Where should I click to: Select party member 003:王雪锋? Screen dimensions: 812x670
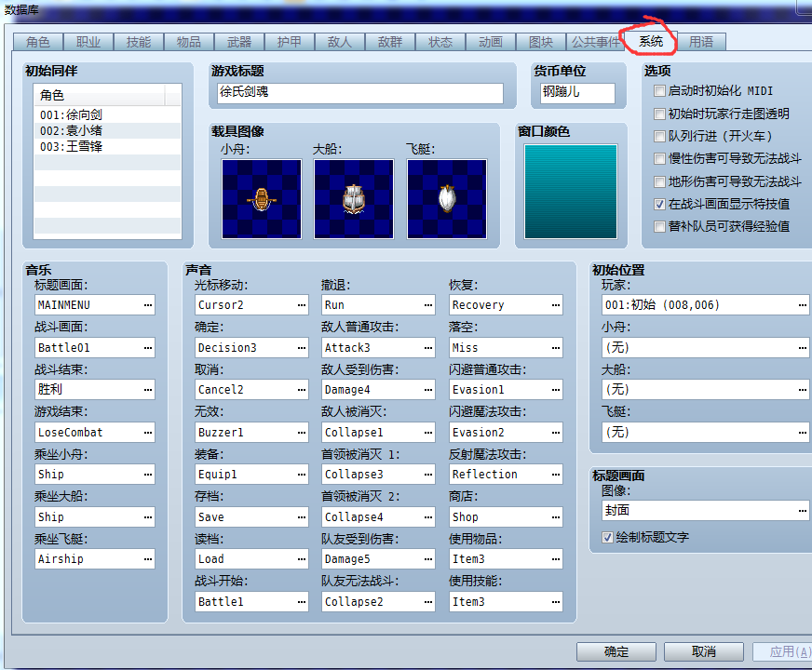click(108, 147)
